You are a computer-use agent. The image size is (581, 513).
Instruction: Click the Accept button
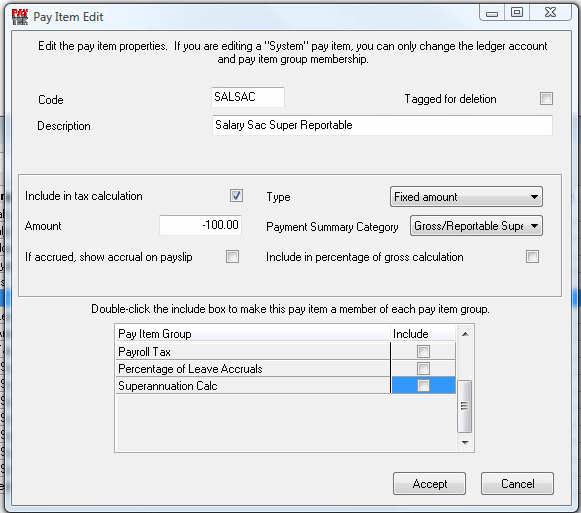429,483
